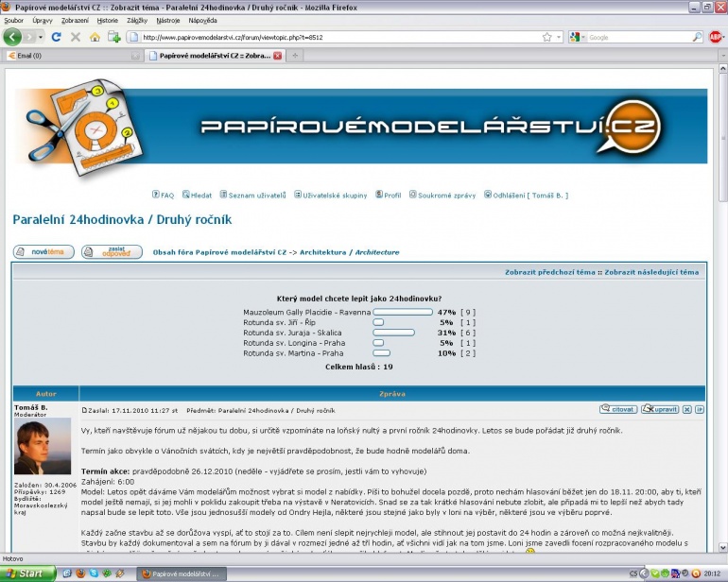This screenshot has height=582, width=728.
Task: Click the CS language indicator in tray
Action: (633, 574)
